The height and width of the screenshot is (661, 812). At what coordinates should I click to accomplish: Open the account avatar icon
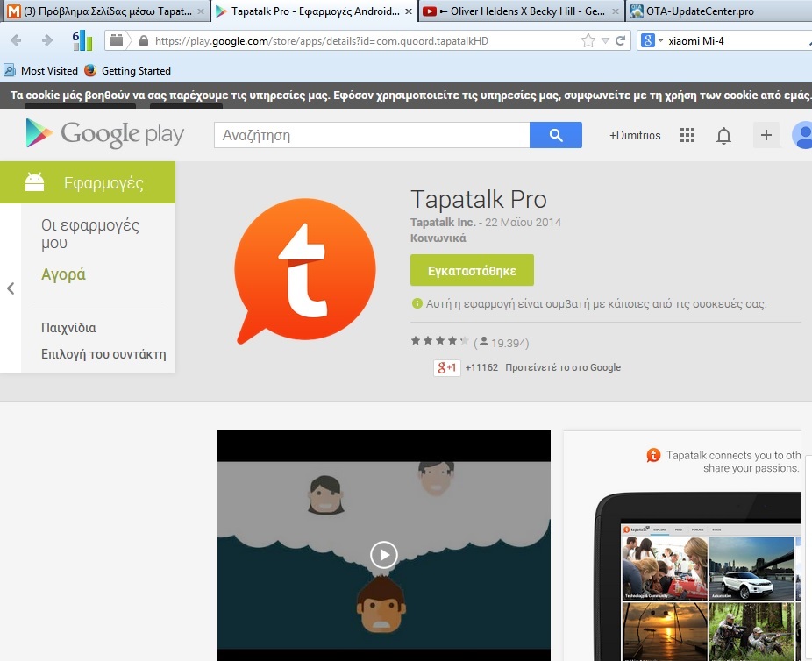[x=802, y=135]
